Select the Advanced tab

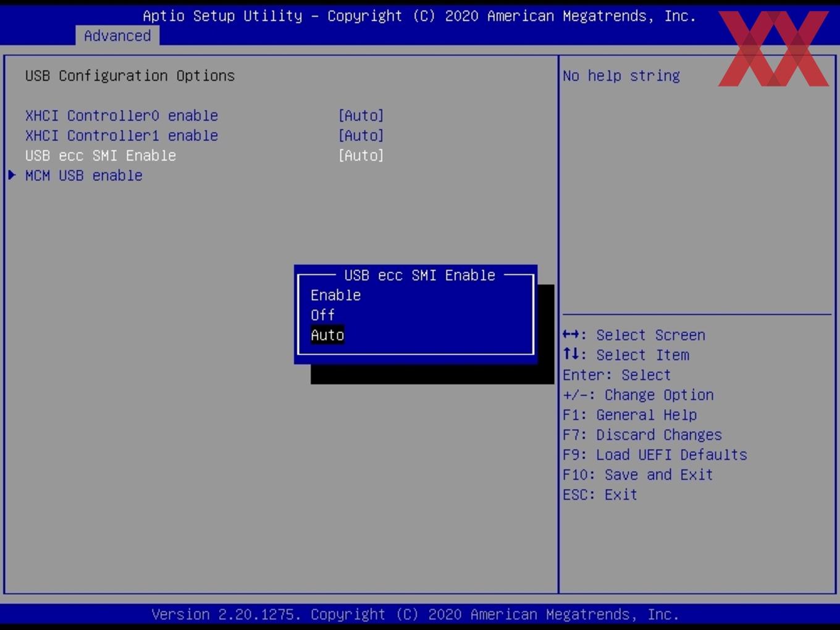117,36
